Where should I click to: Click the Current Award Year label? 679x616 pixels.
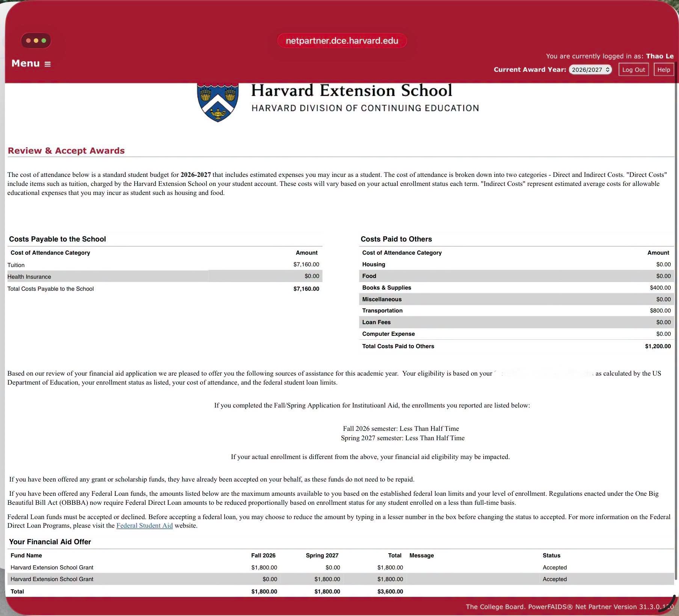click(x=530, y=69)
